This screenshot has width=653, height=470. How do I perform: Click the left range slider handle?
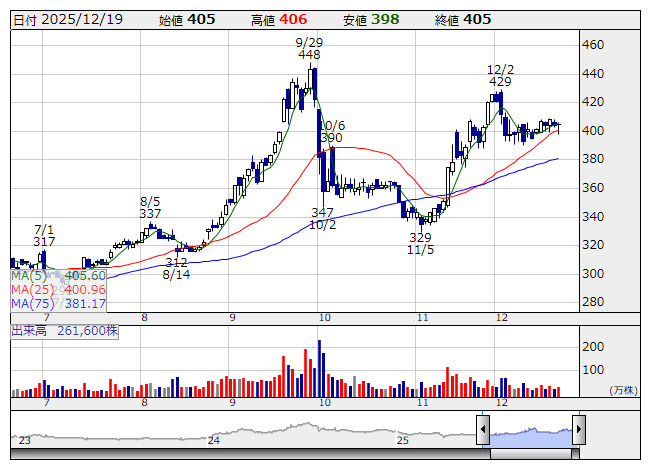483,431
